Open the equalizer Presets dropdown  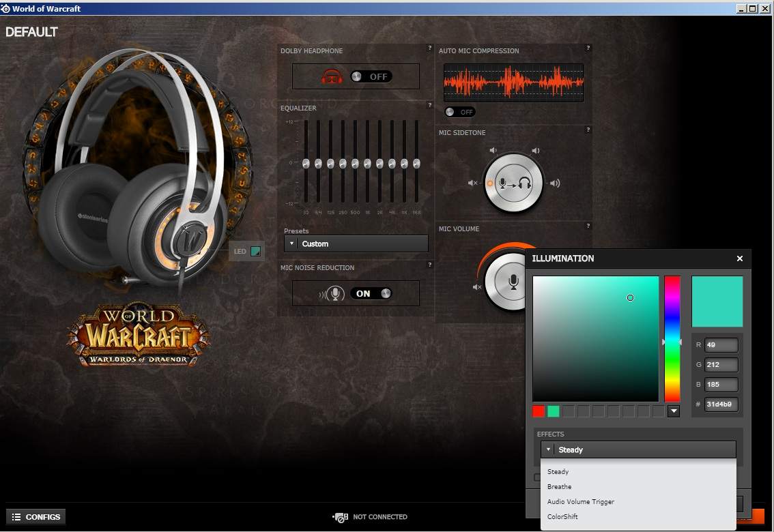(x=356, y=243)
